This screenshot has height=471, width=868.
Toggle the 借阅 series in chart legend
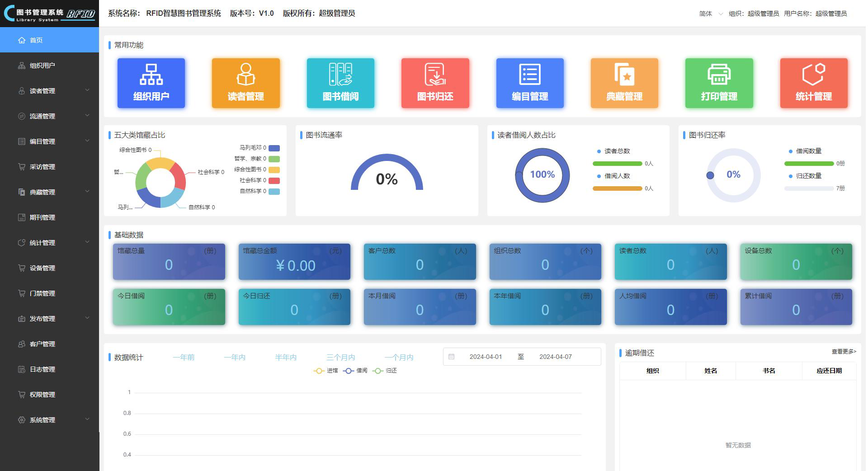pyautogui.click(x=356, y=371)
